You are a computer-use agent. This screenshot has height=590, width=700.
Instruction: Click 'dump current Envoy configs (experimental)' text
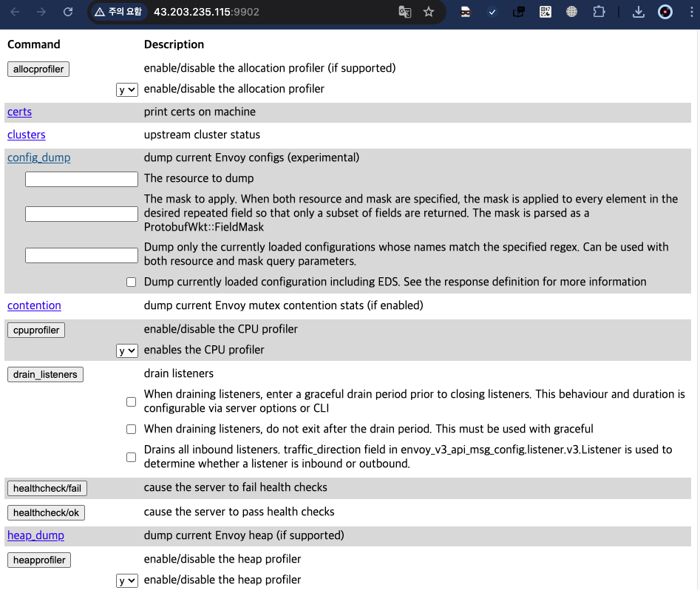click(251, 157)
